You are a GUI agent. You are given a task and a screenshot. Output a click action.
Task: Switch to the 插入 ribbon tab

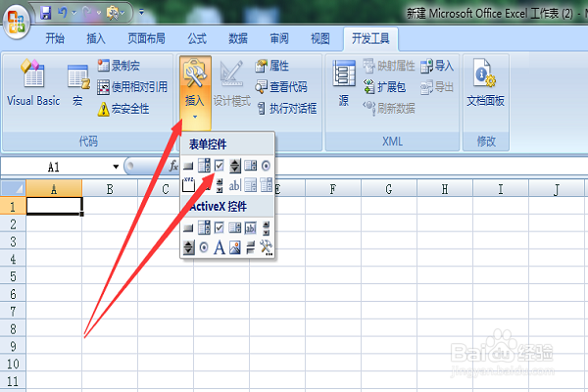(x=96, y=38)
